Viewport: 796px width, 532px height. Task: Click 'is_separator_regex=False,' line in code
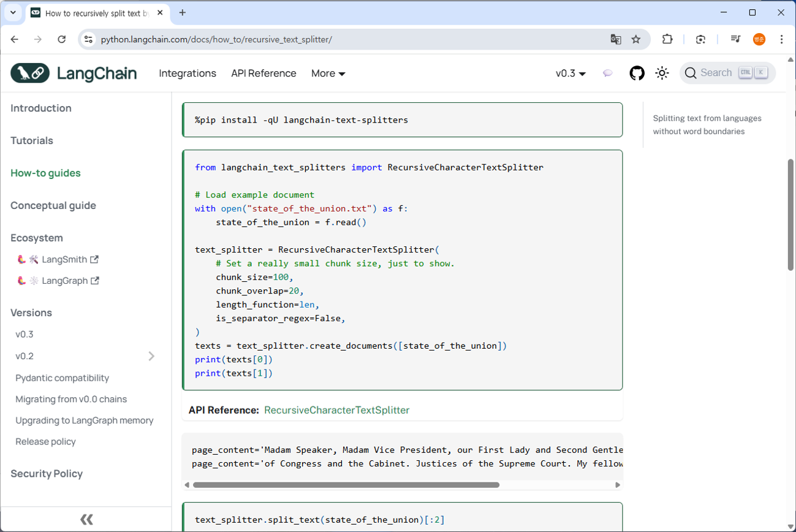point(281,318)
